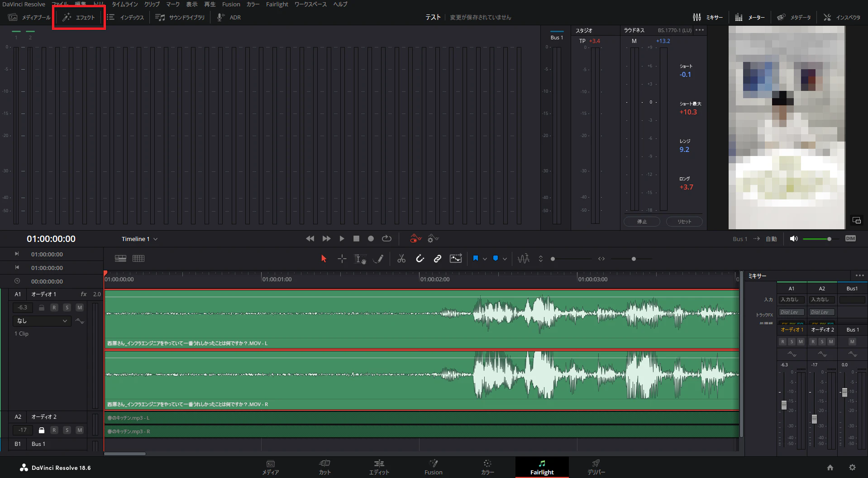This screenshot has height=478, width=868.
Task: Toggle the link clips chain icon
Action: pyautogui.click(x=437, y=259)
